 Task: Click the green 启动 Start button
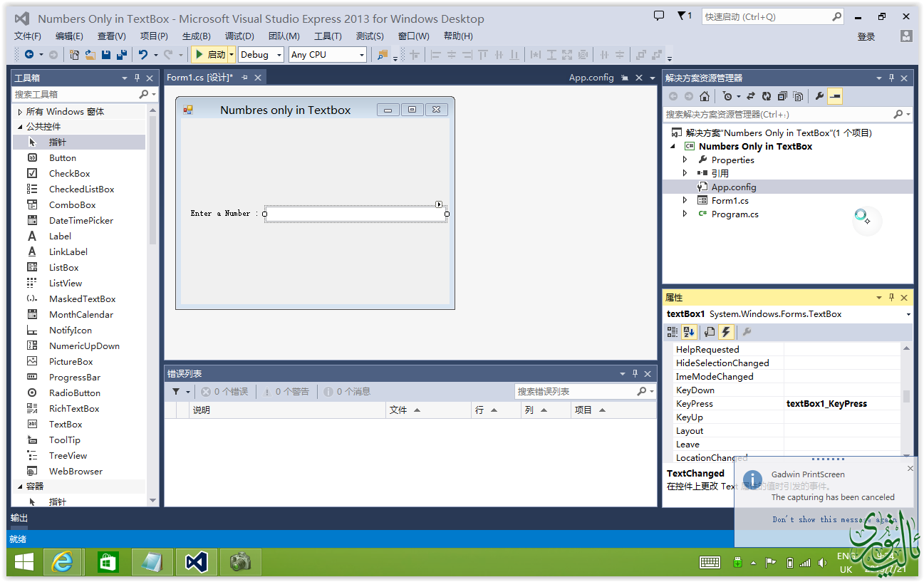coord(209,55)
